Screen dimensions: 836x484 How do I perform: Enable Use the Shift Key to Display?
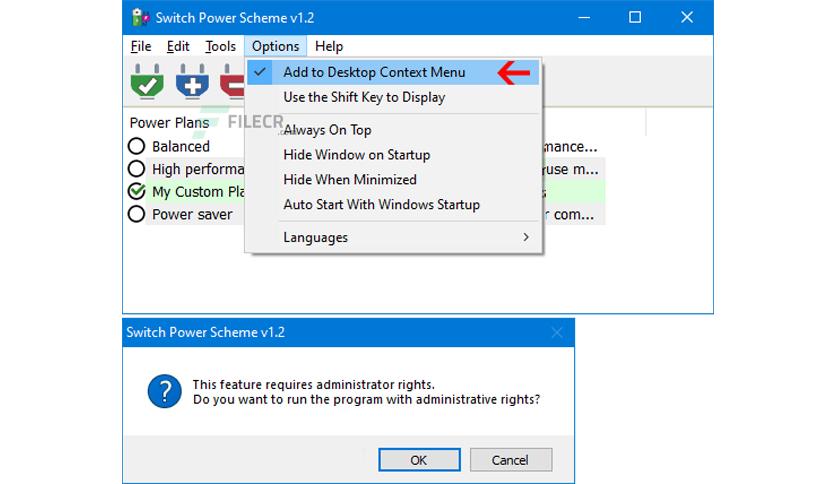[x=393, y=97]
